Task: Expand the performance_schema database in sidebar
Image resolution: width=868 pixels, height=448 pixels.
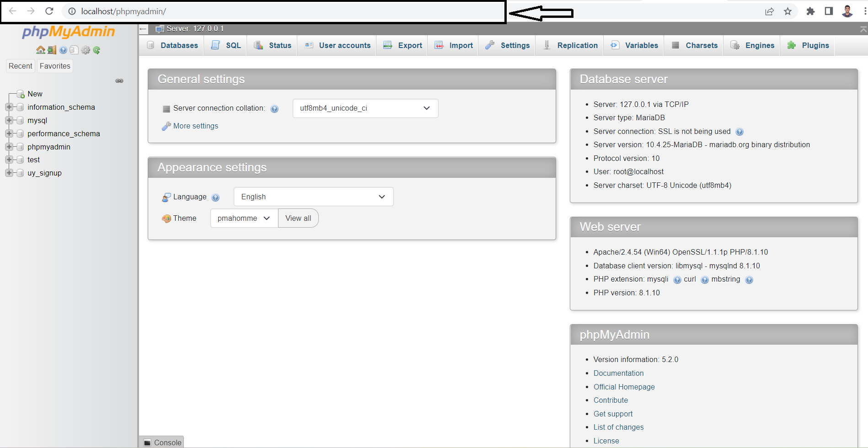Action: (x=9, y=133)
